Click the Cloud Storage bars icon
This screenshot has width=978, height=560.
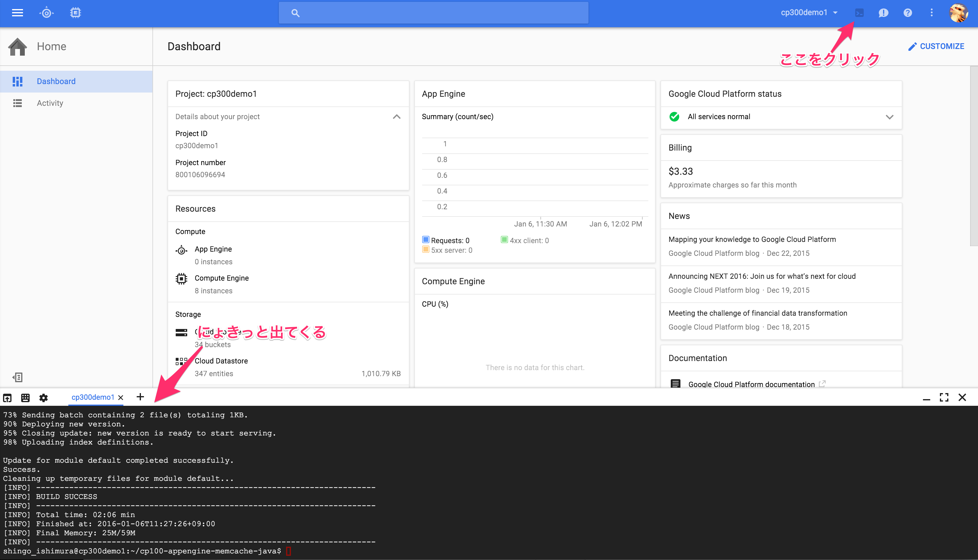(181, 332)
